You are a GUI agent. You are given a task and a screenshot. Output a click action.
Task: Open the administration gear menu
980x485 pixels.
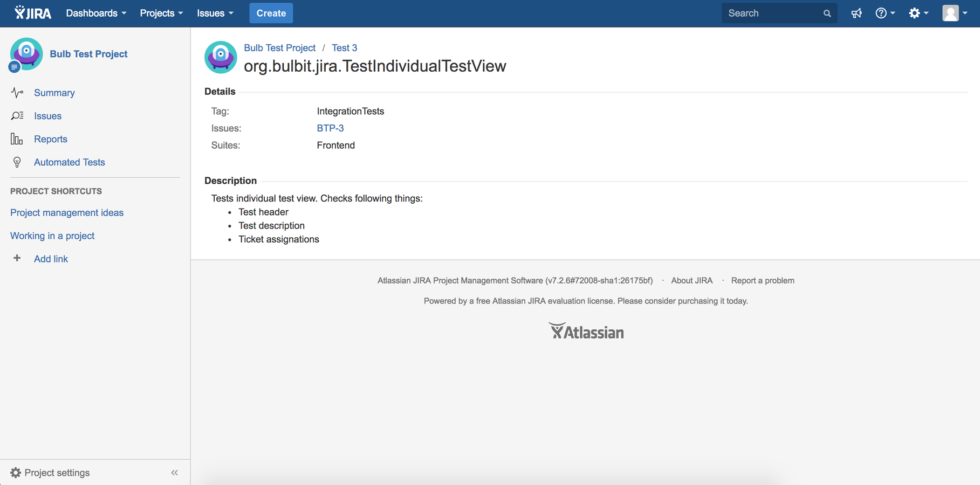[x=918, y=13]
